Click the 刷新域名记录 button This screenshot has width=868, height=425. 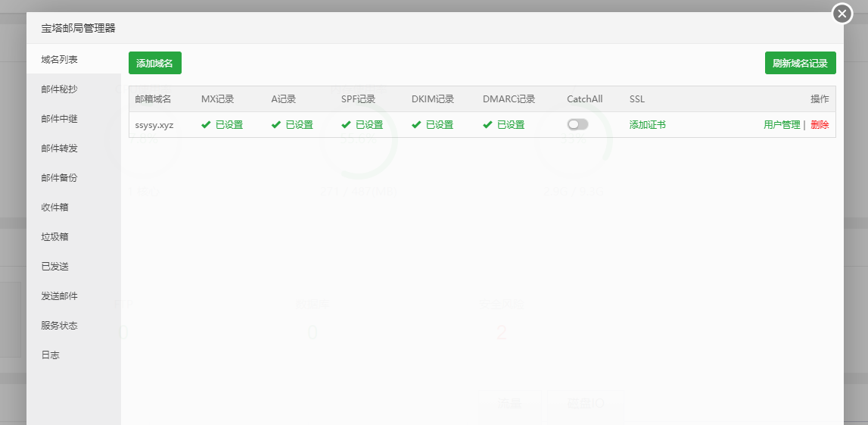pos(801,63)
